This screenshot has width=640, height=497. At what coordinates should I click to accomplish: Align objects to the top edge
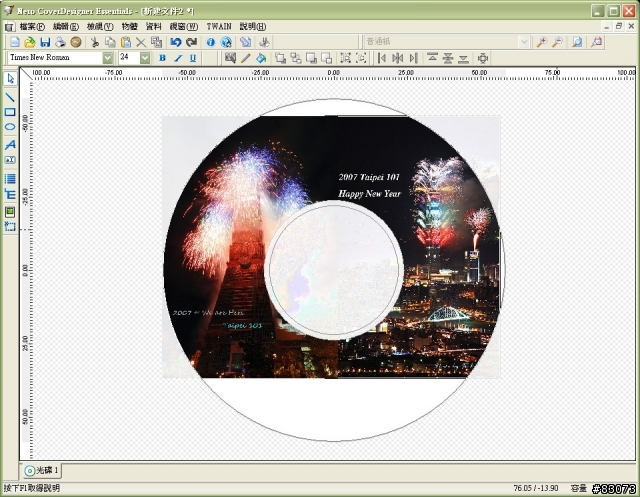pyautogui.click(x=432, y=58)
